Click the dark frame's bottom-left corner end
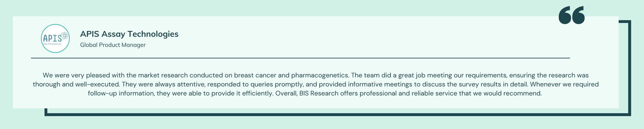The width and height of the screenshot is (644, 129). point(46,112)
